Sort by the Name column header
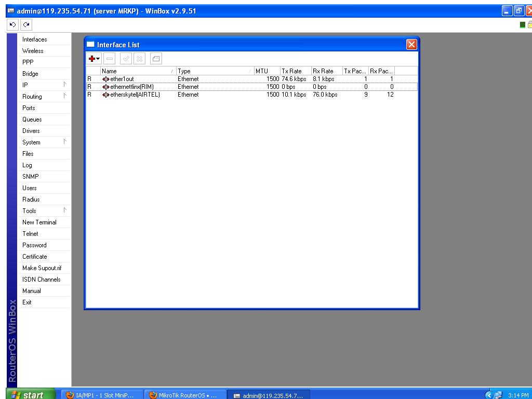 [x=138, y=71]
